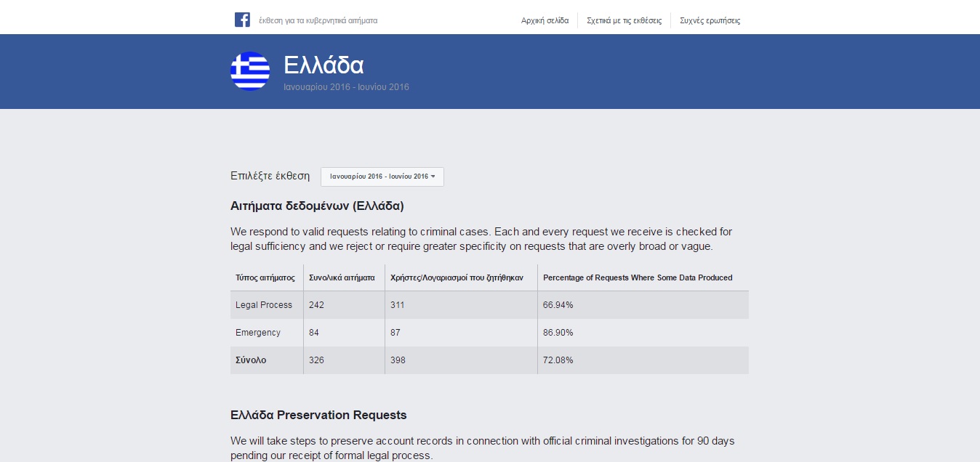This screenshot has height=462, width=980.
Task: Click the Greece flag icon
Action: pyautogui.click(x=250, y=71)
